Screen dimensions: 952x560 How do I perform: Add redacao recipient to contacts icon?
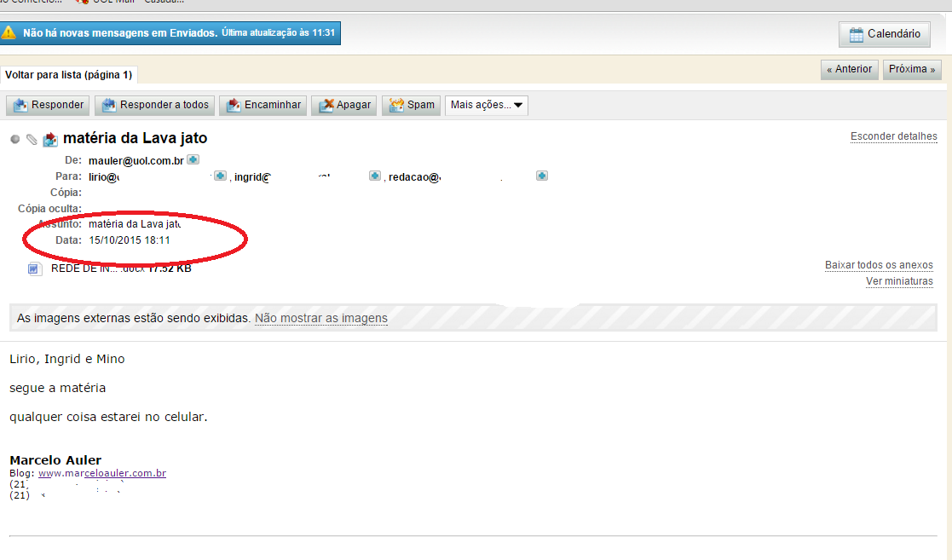coord(542,176)
